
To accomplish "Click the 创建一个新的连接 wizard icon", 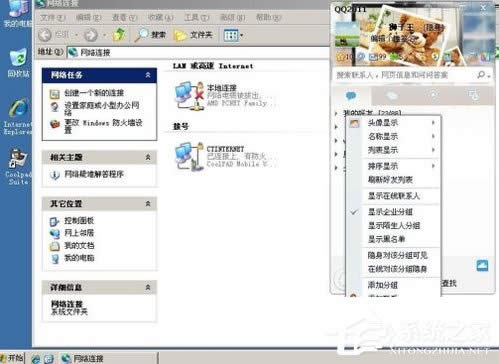I will (54, 94).
